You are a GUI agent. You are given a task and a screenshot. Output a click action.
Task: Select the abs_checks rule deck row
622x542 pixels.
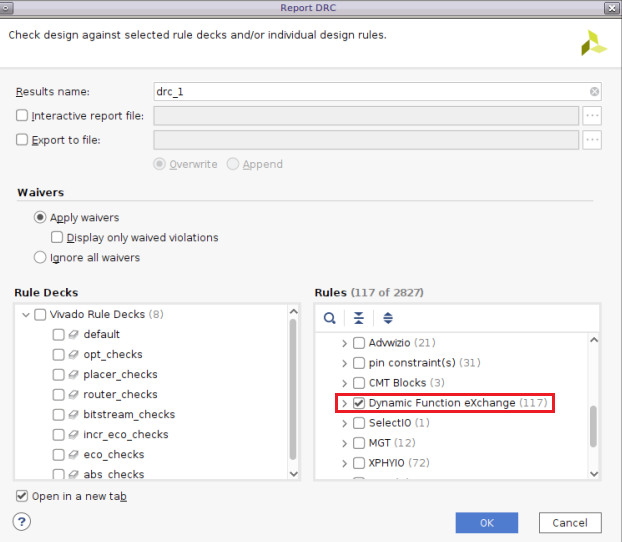tap(113, 474)
